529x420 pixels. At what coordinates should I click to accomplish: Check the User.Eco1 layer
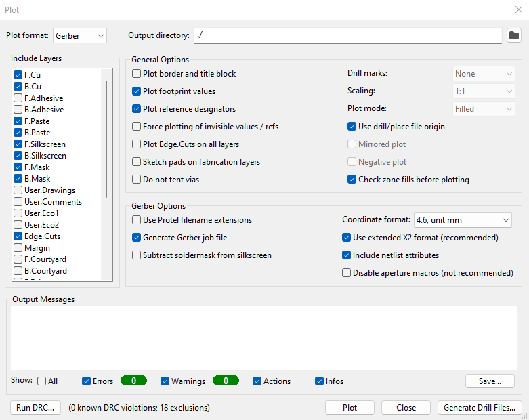[18, 213]
